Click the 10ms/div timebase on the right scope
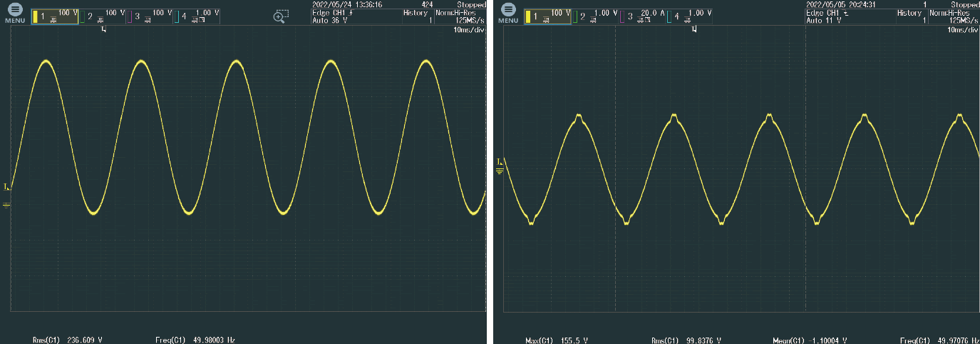 point(962,30)
